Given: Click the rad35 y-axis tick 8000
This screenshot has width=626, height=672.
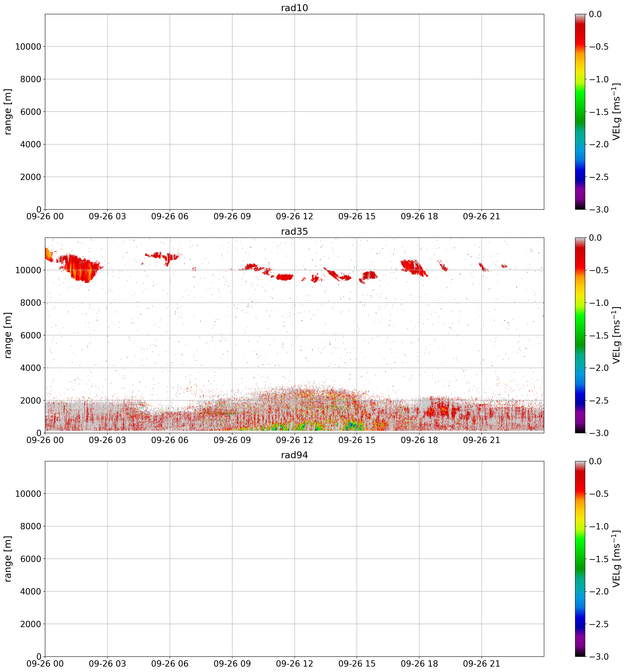Looking at the screenshot, I should click(x=30, y=302).
